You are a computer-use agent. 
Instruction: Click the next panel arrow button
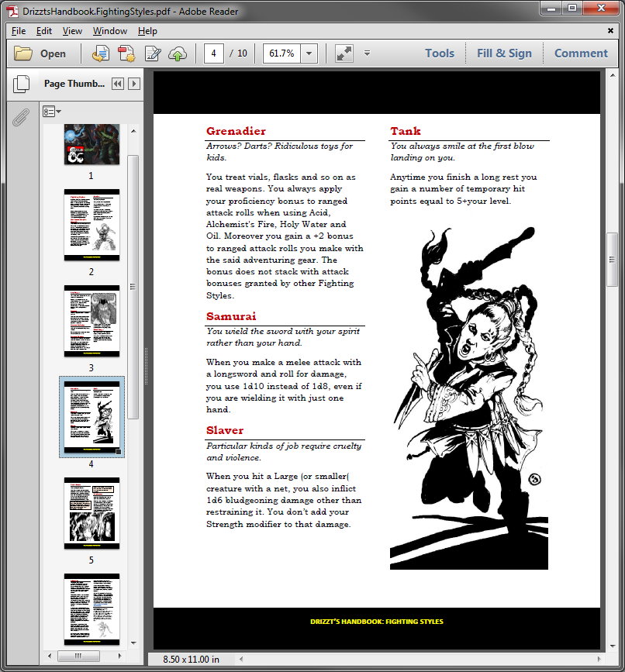(x=134, y=84)
